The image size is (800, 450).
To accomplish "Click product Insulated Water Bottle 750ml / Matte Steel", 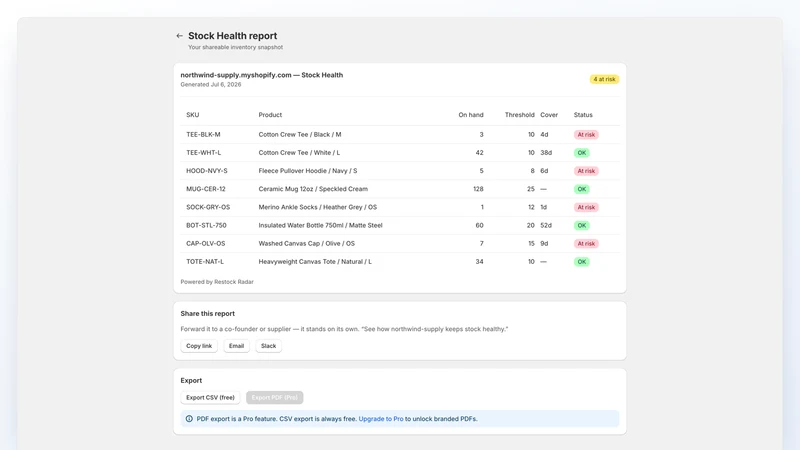I will pyautogui.click(x=320, y=225).
